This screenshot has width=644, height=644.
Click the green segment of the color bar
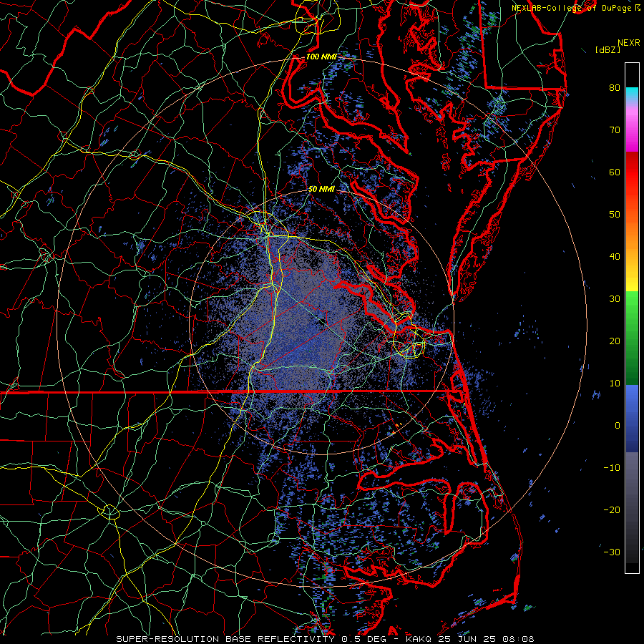click(632, 338)
